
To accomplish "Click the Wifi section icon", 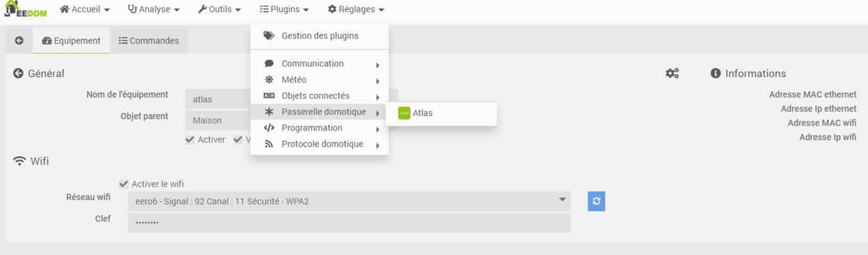I will click(20, 161).
